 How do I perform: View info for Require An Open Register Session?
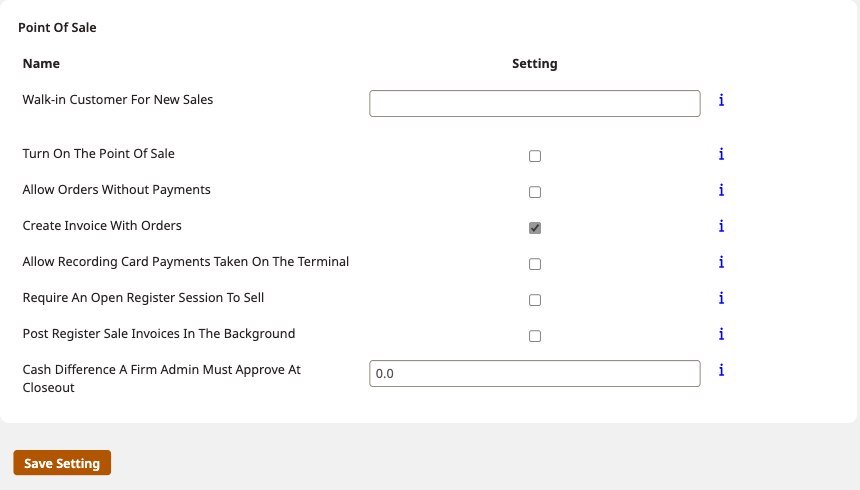[721, 298]
